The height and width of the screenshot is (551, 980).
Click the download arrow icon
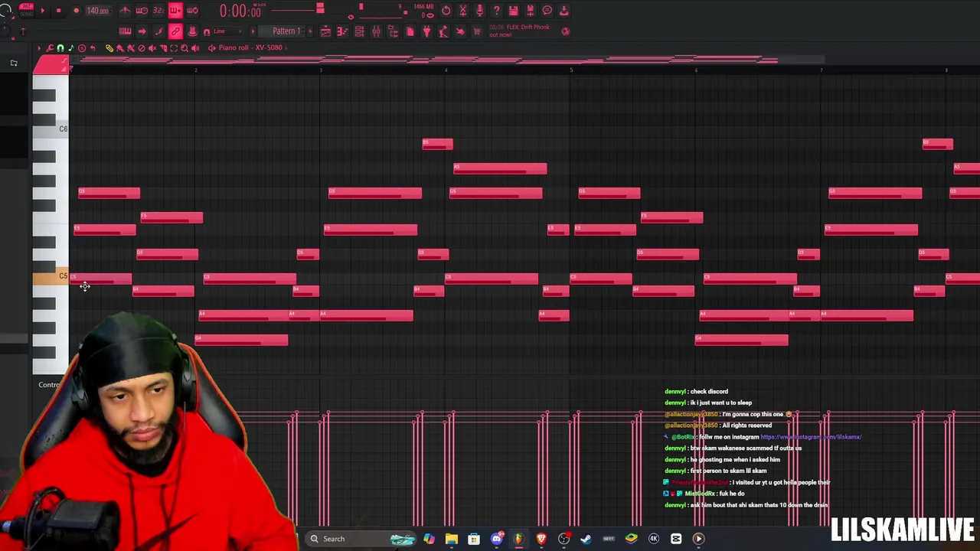tap(564, 10)
